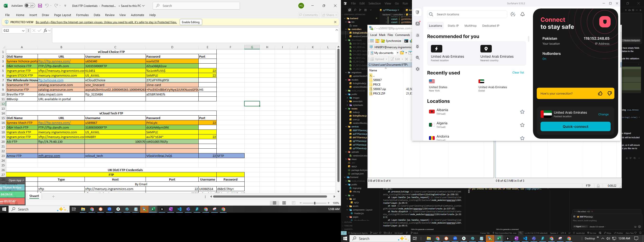
Task: Select column G header in Excel
Action: pos(252,47)
